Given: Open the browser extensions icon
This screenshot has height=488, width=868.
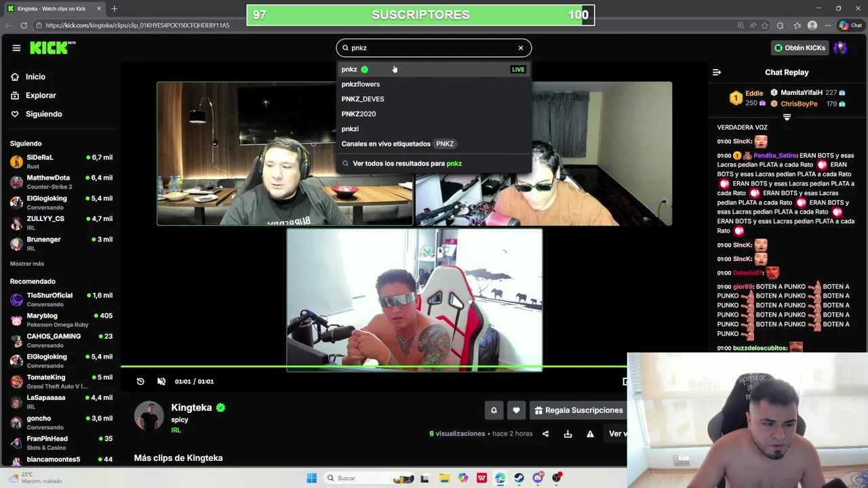Looking at the screenshot, I should (781, 25).
